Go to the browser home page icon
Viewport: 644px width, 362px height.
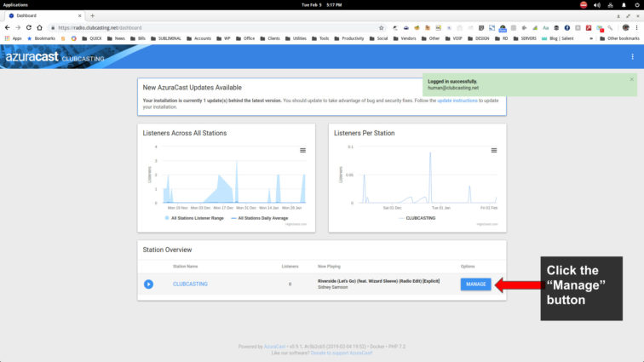click(x=39, y=27)
